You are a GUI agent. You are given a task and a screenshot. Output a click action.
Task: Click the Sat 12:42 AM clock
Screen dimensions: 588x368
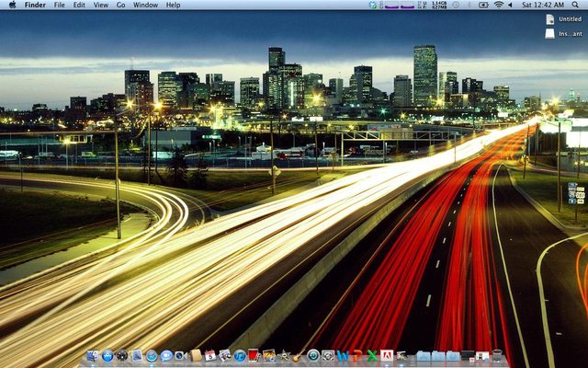pos(543,5)
